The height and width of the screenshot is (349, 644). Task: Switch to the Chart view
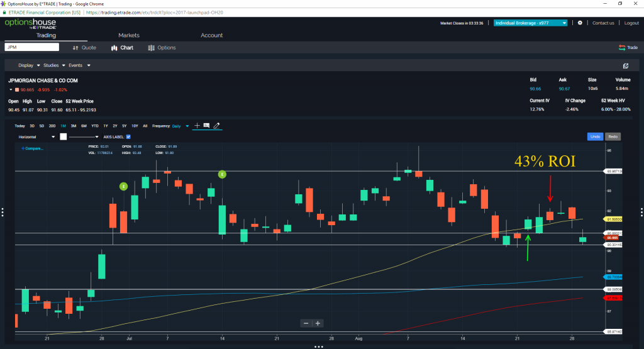click(122, 48)
